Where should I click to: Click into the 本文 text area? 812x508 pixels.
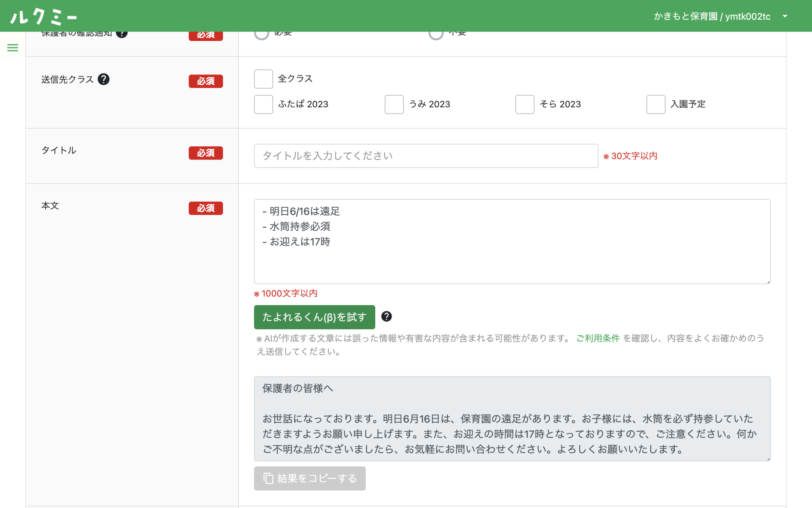pos(512,241)
